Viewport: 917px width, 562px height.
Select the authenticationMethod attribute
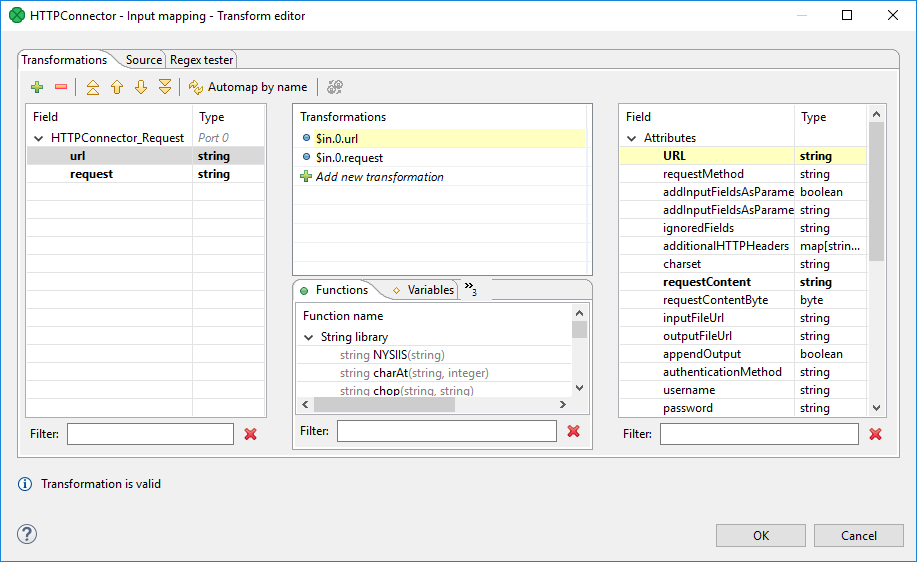point(743,372)
